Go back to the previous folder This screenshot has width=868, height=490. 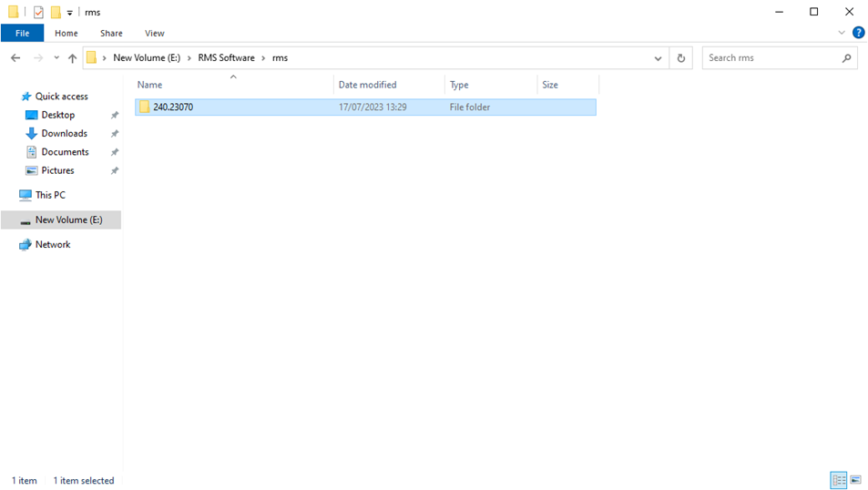tap(15, 57)
